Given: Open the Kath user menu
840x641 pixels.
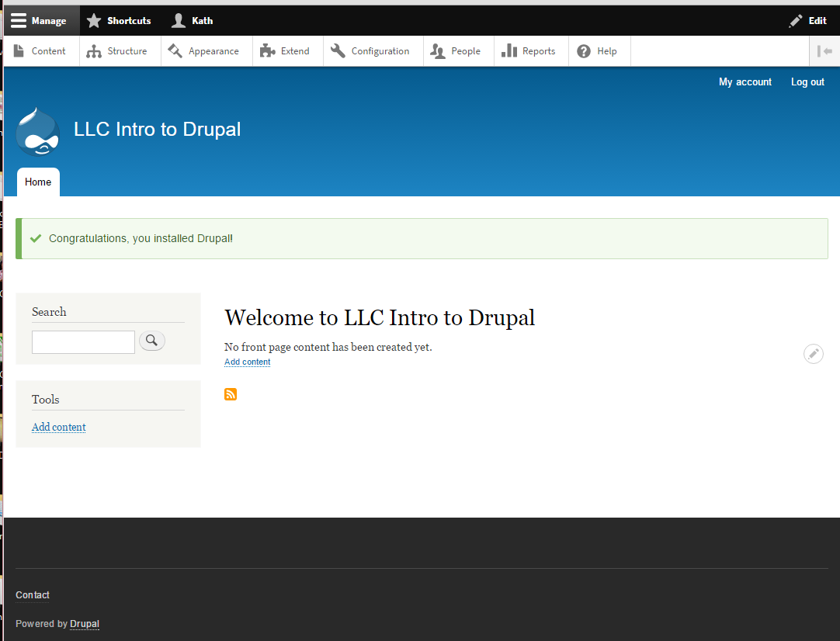Looking at the screenshot, I should pos(193,21).
